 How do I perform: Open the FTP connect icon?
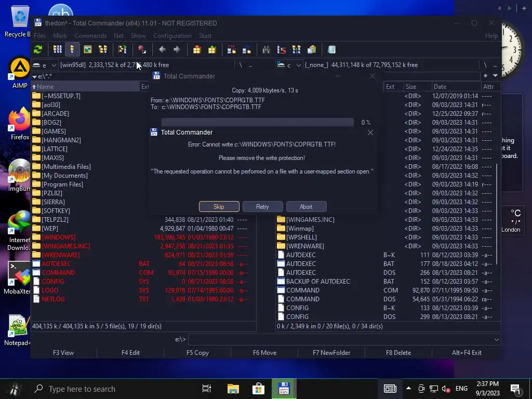(x=232, y=49)
